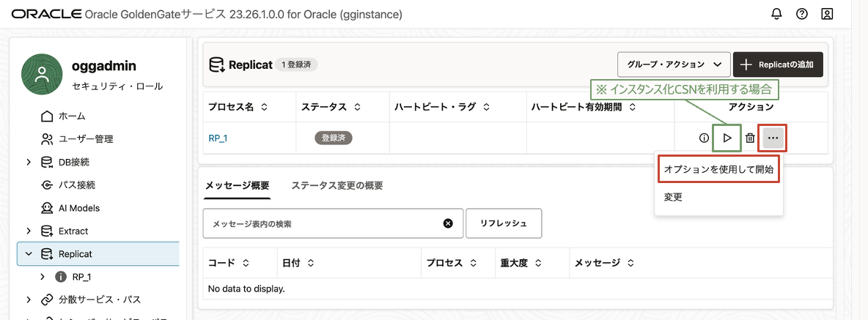Sort messages by 重大度 column

point(537,263)
